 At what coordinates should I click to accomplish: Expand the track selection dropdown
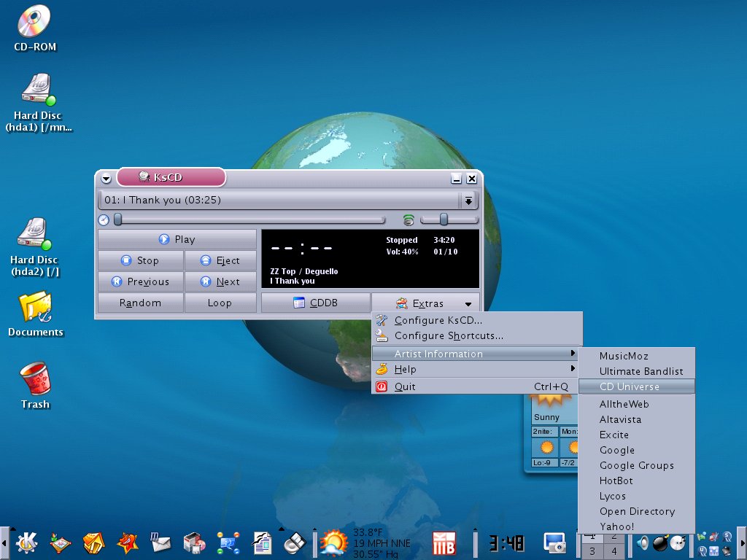pyautogui.click(x=468, y=200)
